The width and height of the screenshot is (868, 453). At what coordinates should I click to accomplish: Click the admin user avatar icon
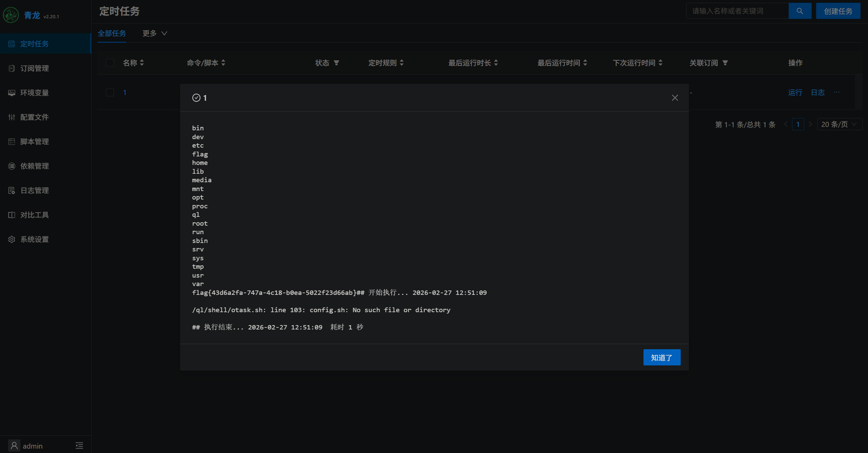coord(14,446)
